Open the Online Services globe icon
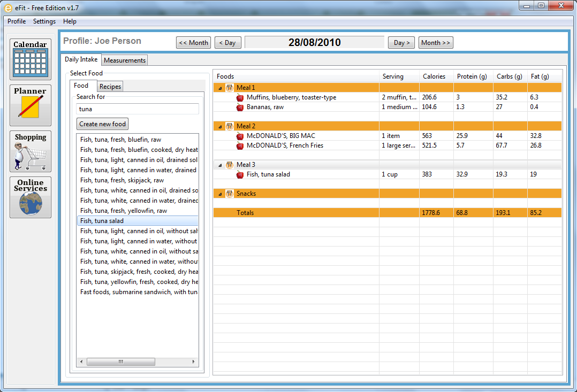Image resolution: width=577 pixels, height=392 pixels. [30, 197]
